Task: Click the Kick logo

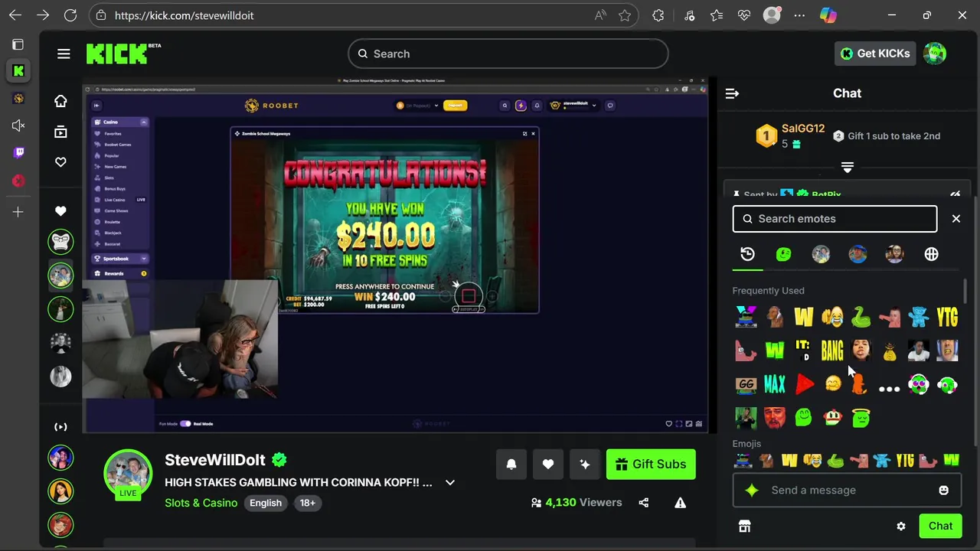Action: (x=122, y=54)
